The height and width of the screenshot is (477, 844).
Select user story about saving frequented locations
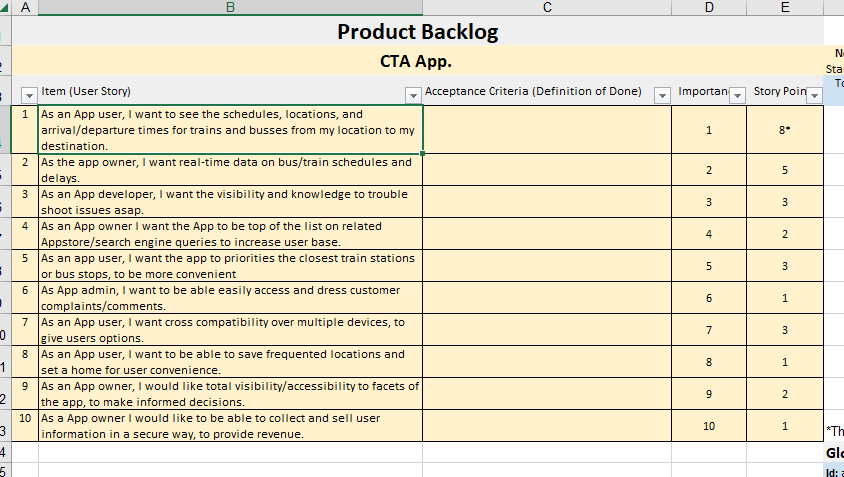click(230, 362)
